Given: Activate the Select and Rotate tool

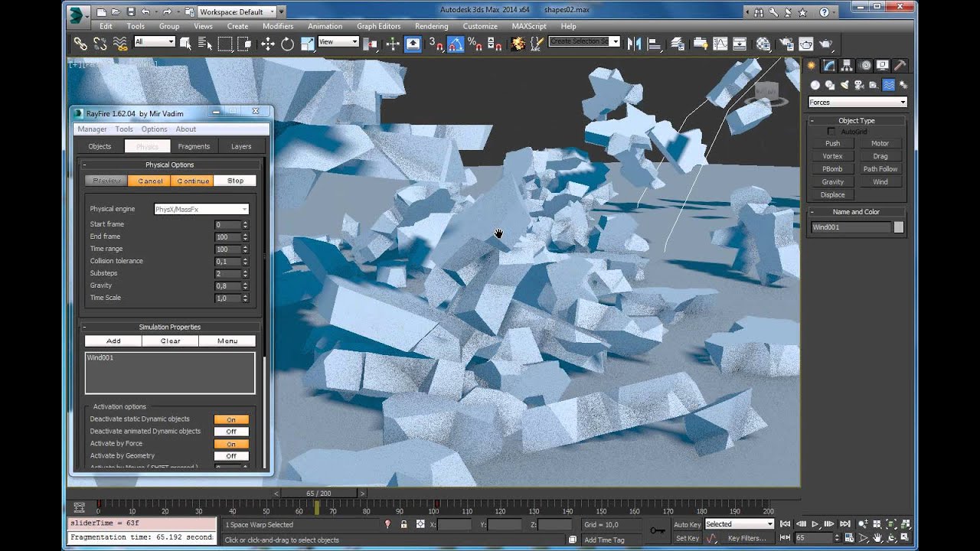Looking at the screenshot, I should (287, 44).
